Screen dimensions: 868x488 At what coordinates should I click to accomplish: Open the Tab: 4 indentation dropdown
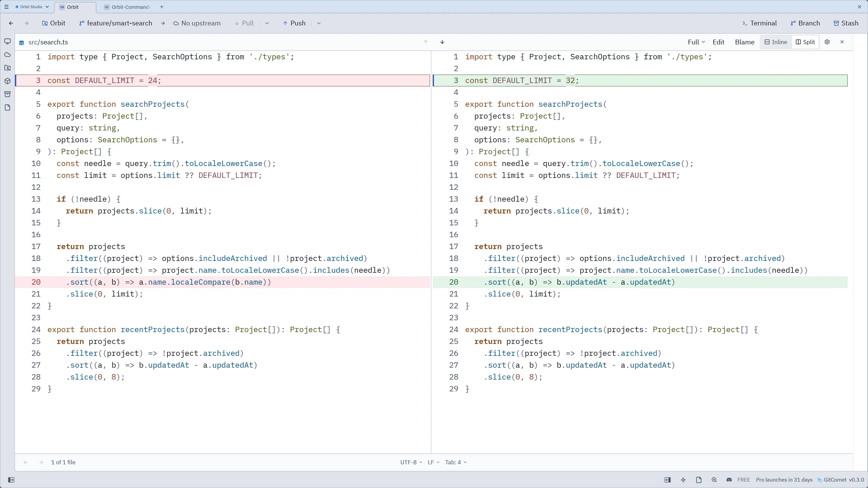tap(456, 462)
